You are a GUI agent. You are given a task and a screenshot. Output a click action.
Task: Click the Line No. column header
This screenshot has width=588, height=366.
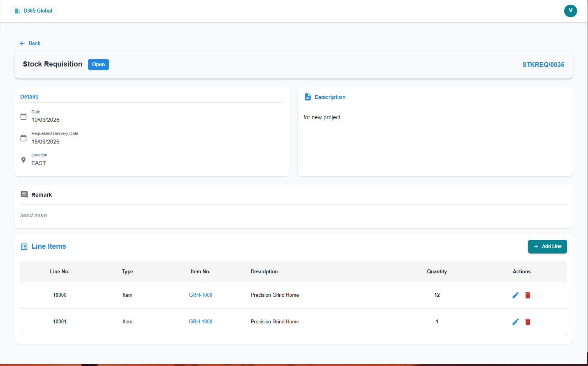click(x=60, y=272)
